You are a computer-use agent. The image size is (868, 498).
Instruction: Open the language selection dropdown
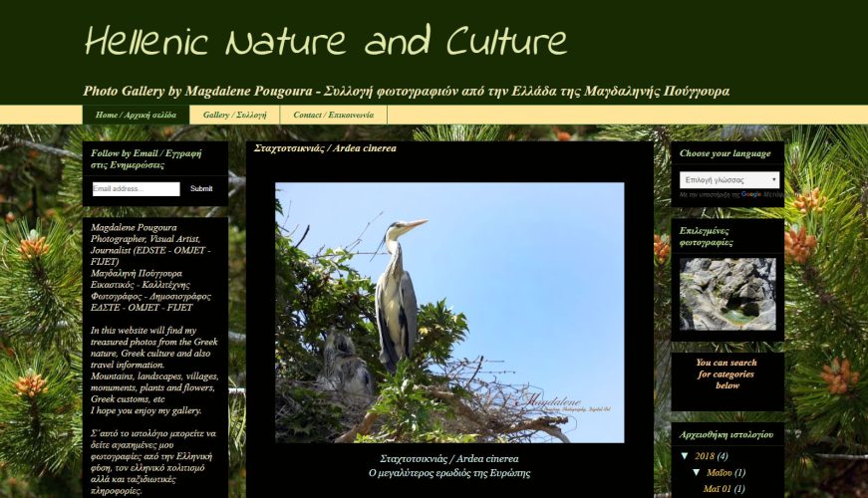(729, 180)
